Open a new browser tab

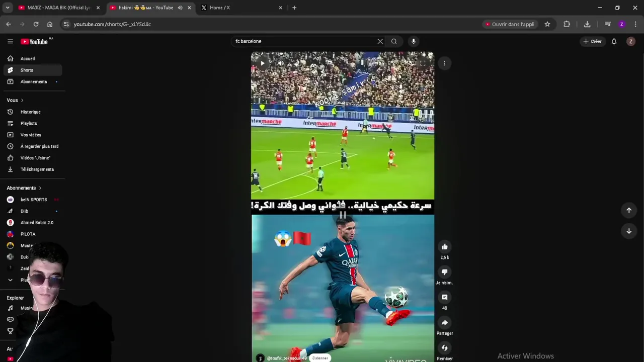click(294, 8)
